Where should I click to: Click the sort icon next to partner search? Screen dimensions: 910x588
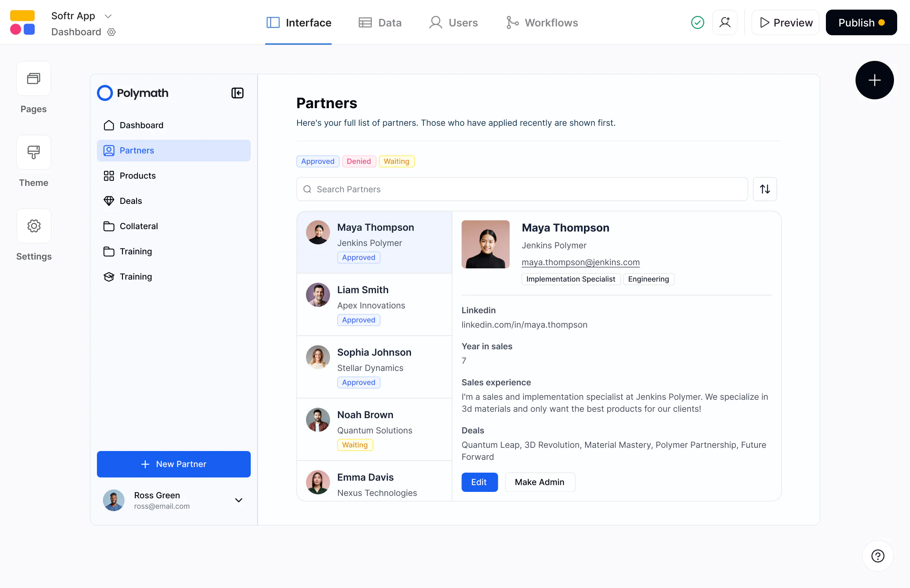pos(765,189)
